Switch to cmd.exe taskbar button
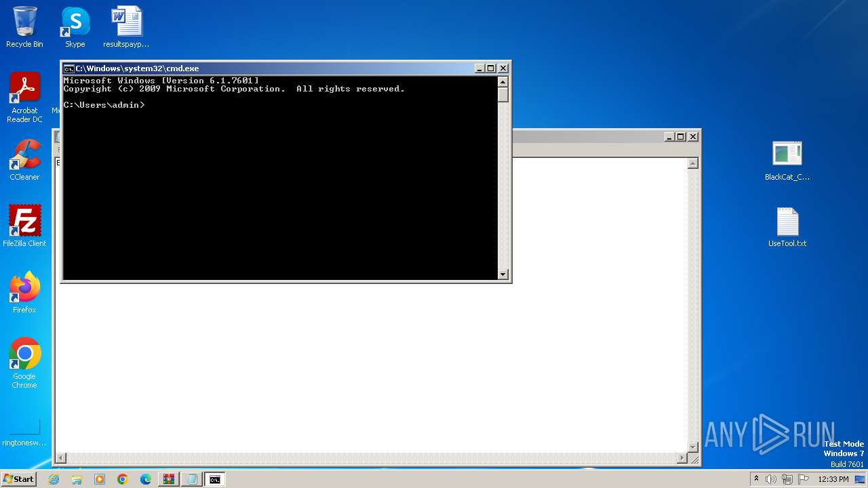Screen dimensions: 868x488 point(215,479)
